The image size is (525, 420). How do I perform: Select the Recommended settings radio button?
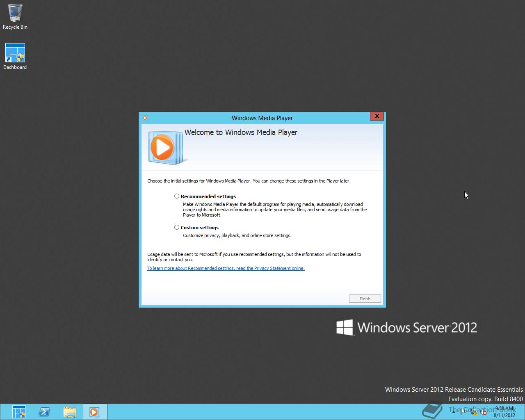[x=177, y=196]
